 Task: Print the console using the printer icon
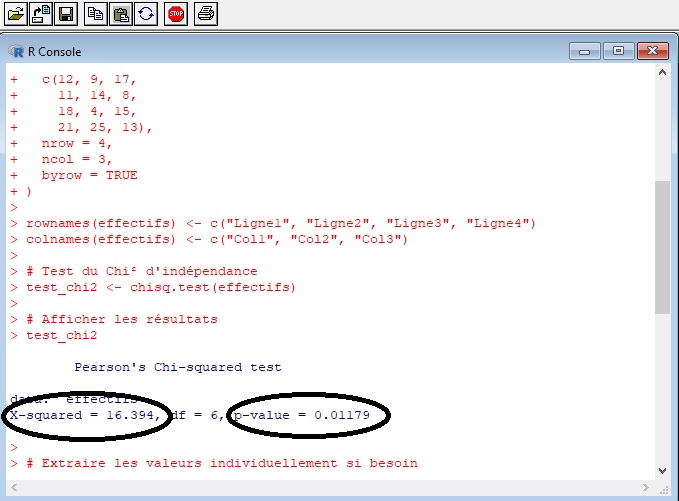[x=205, y=14]
